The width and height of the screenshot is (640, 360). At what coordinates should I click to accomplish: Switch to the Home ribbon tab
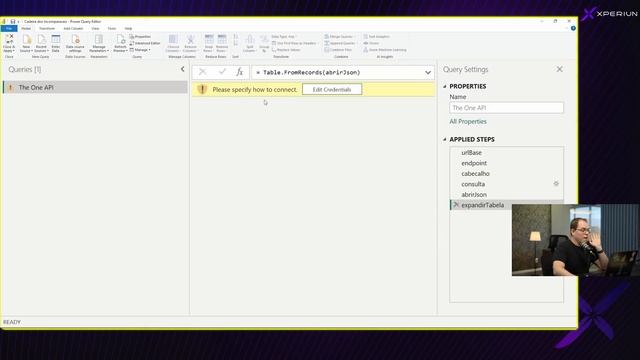(26, 29)
